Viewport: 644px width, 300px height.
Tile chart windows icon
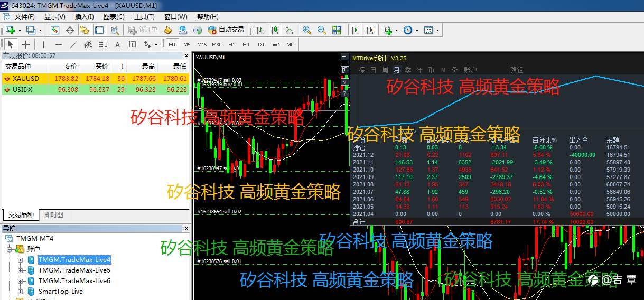337,30
